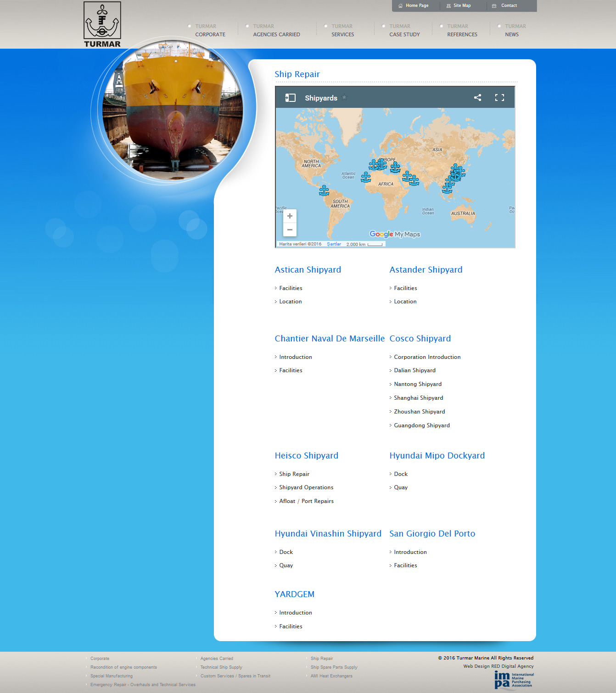Open footer Ship Spare Parts Supply
This screenshot has height=693, width=616.
pyautogui.click(x=334, y=667)
